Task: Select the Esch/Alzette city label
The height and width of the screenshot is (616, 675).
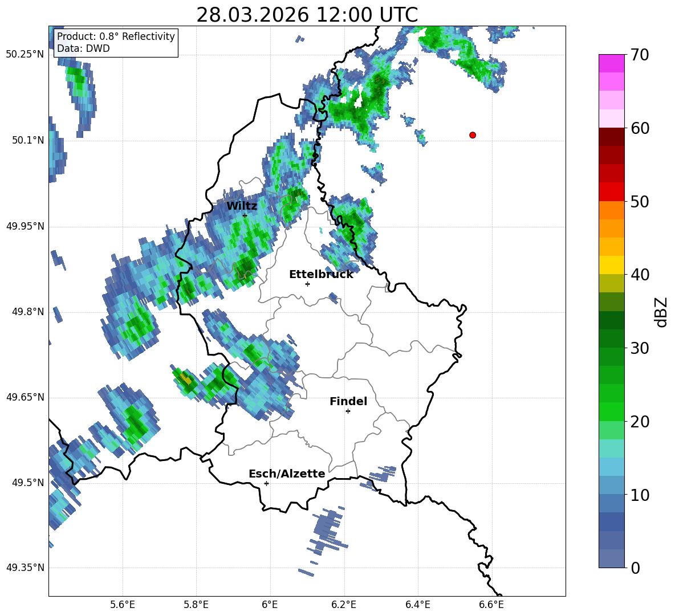Action: tap(287, 474)
